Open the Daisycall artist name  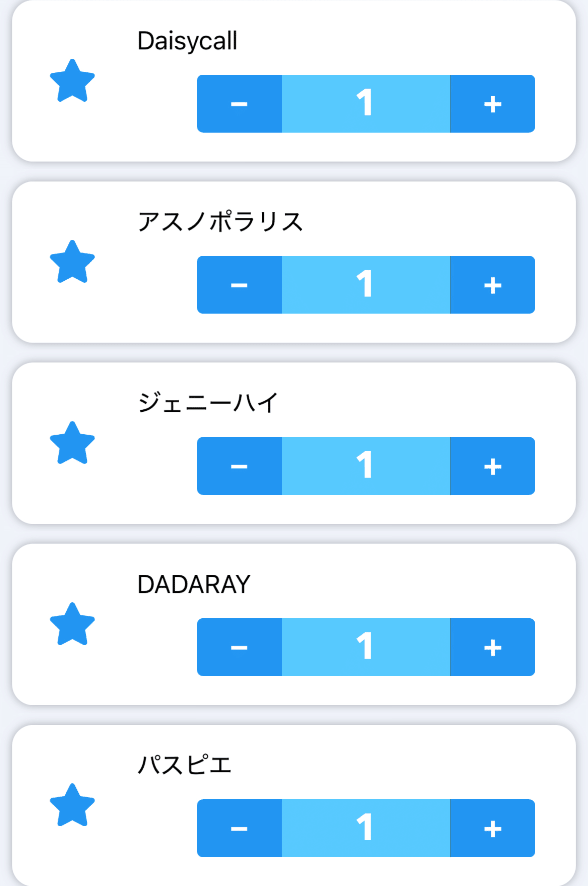pos(187,41)
